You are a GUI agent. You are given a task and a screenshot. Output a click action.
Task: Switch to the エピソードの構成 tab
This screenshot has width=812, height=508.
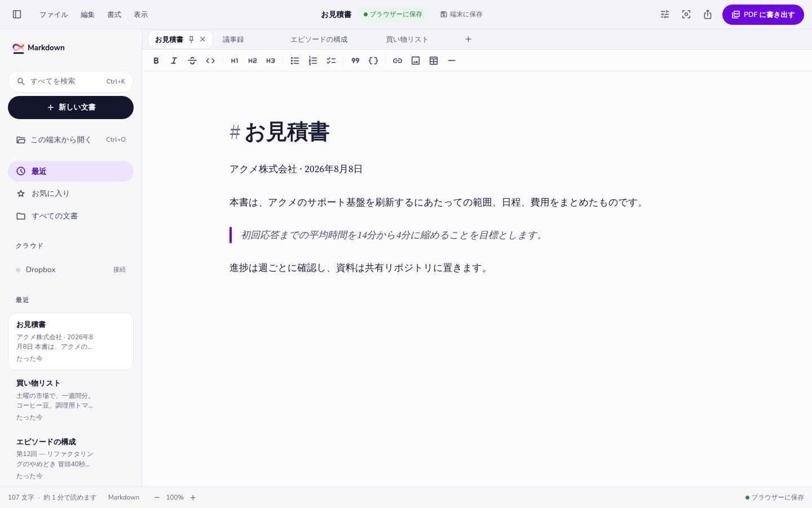[x=319, y=40]
